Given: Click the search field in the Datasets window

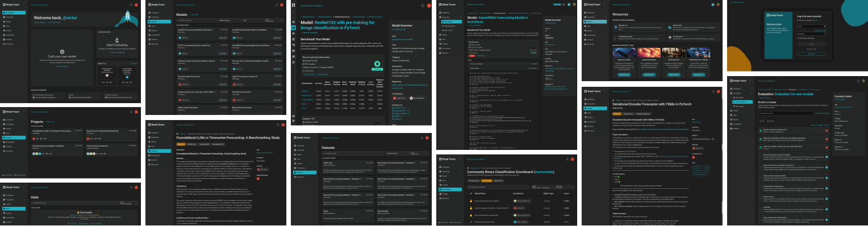Looking at the screenshot, I should pyautogui.click(x=352, y=153).
